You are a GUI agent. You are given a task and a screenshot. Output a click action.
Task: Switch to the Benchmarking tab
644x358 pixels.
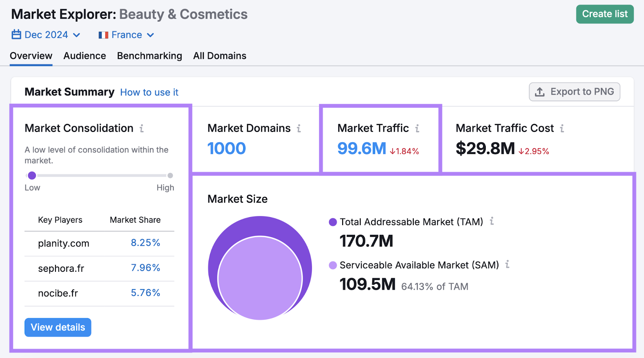pos(149,56)
